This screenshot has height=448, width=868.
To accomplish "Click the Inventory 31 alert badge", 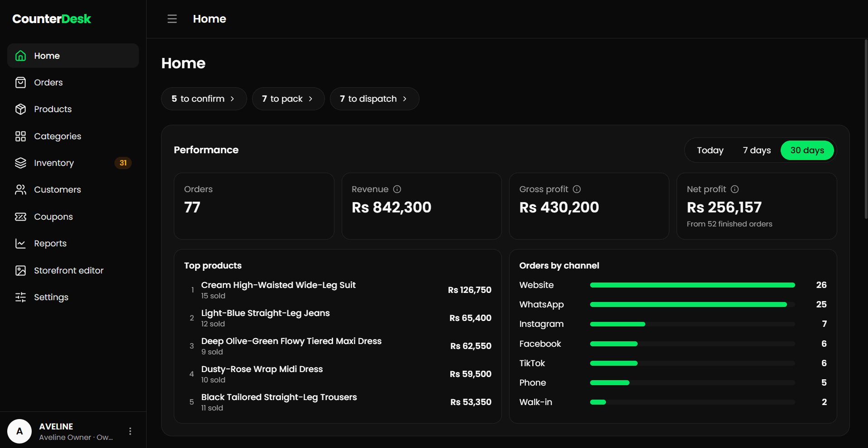I will (123, 163).
